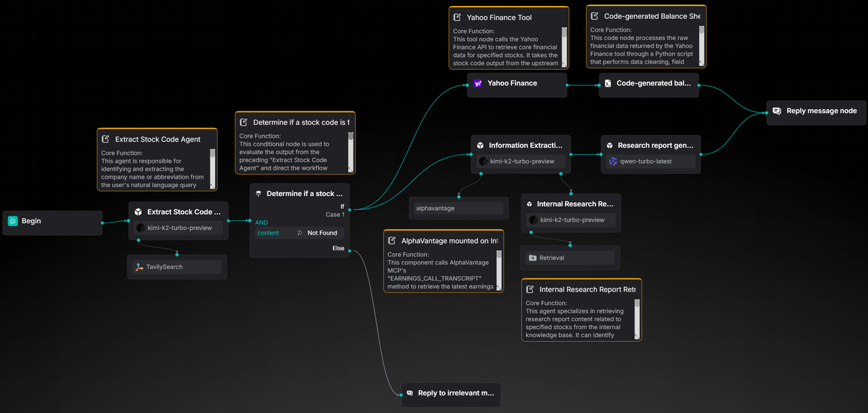Screen dimensions: 868x413
Task: Select the qwen-turbo-latest model chip
Action: pos(650,161)
